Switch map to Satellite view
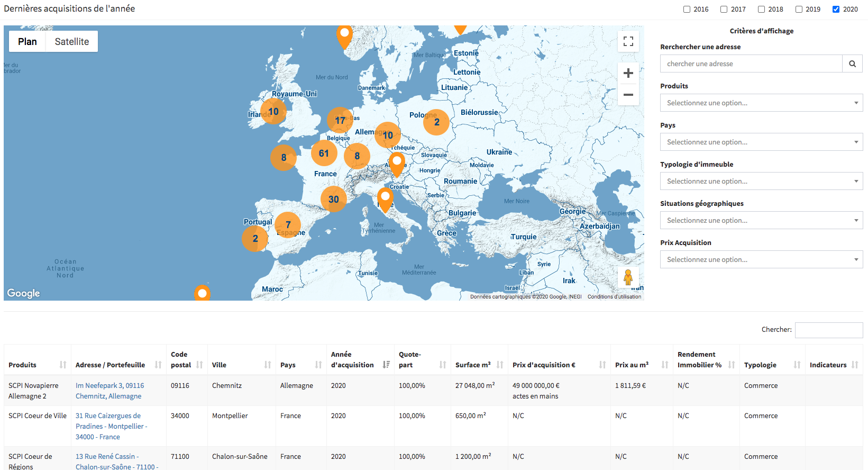Image resolution: width=868 pixels, height=470 pixels. point(72,41)
